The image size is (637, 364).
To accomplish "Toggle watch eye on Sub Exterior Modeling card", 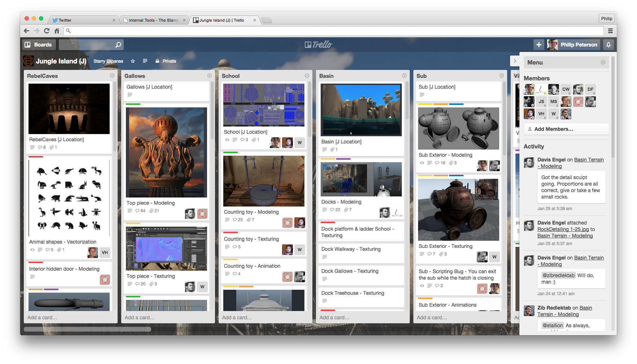I will click(x=422, y=163).
